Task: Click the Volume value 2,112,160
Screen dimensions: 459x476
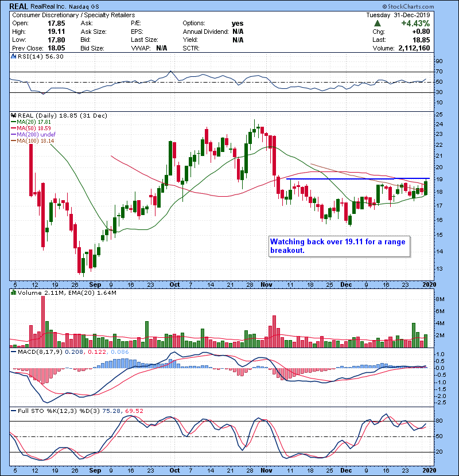Action: (414, 48)
